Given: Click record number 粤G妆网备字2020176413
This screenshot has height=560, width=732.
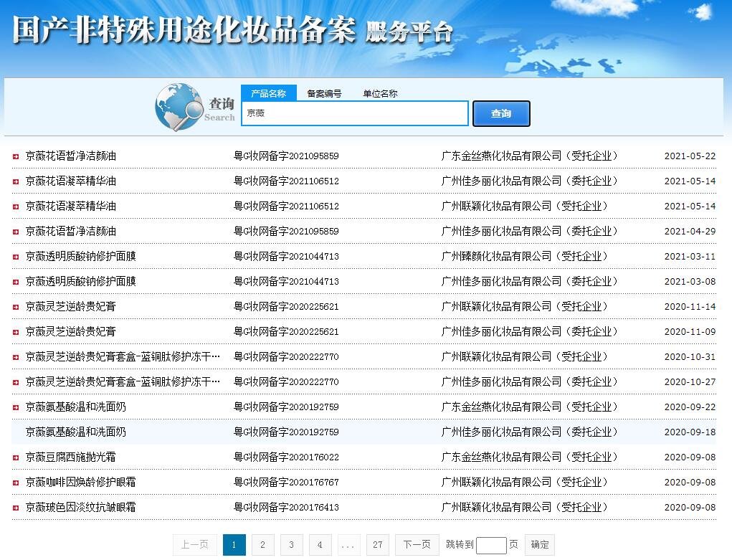Looking at the screenshot, I should [286, 508].
